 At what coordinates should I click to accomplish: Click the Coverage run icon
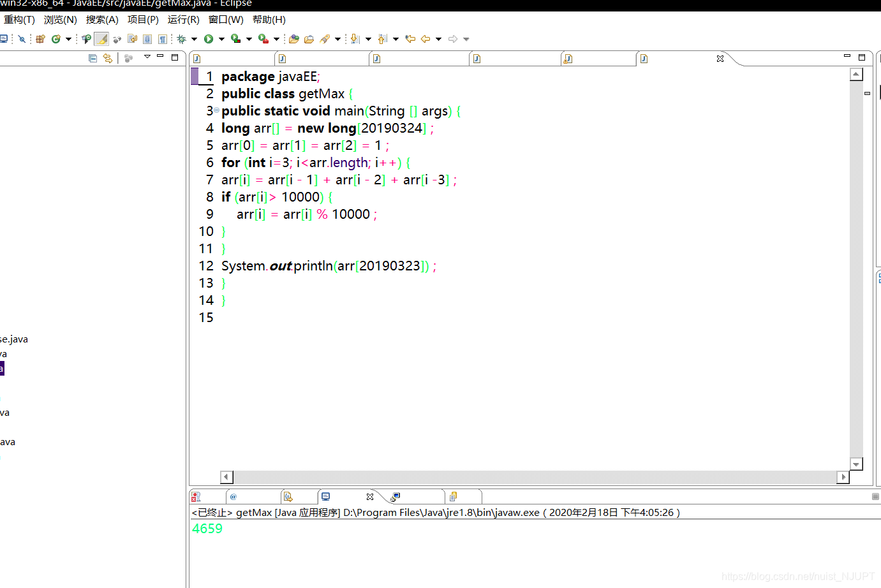236,39
